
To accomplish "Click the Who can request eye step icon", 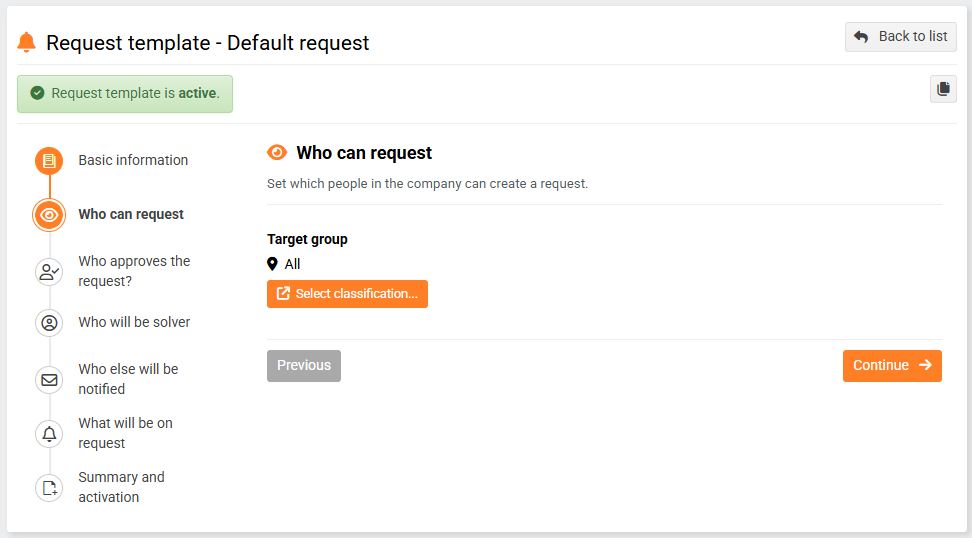I will [49, 215].
